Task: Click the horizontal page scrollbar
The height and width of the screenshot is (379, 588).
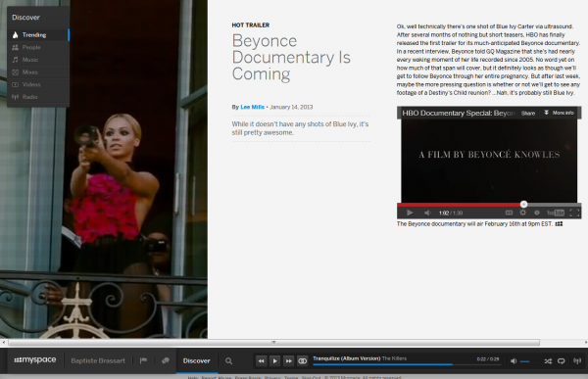Action: pyautogui.click(x=274, y=342)
